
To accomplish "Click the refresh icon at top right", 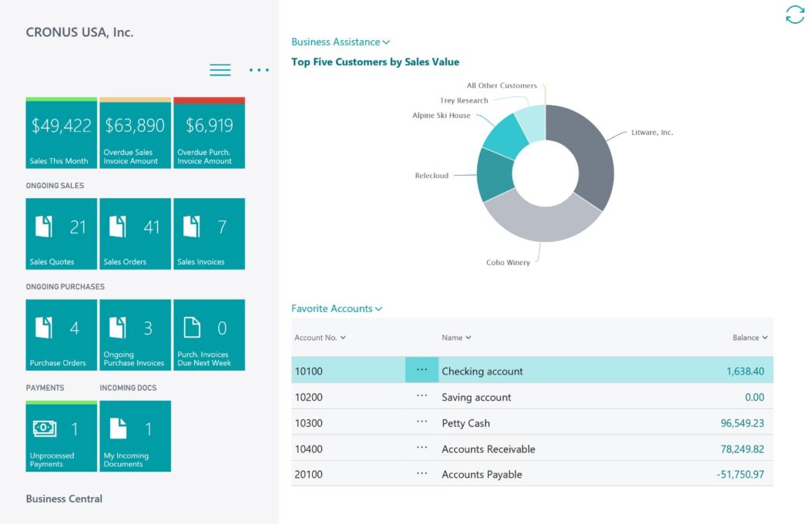I will [x=795, y=15].
